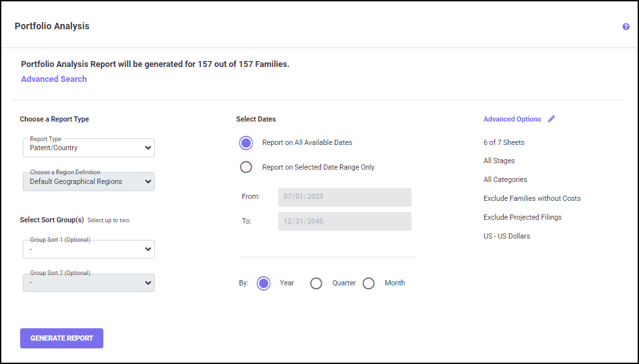Choose the Quarter radio button
Screen dimensions: 639x364
pos(316,283)
